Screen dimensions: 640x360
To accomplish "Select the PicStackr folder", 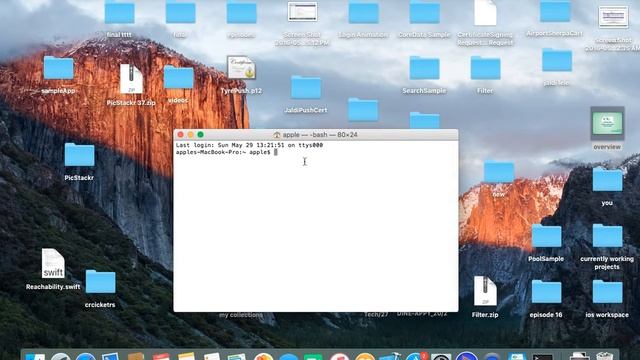I will 79,155.
